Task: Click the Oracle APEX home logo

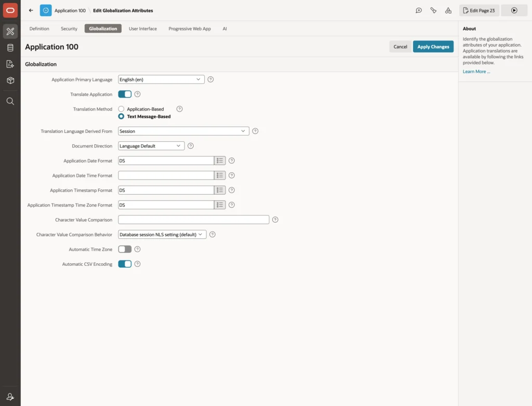Action: [x=10, y=10]
